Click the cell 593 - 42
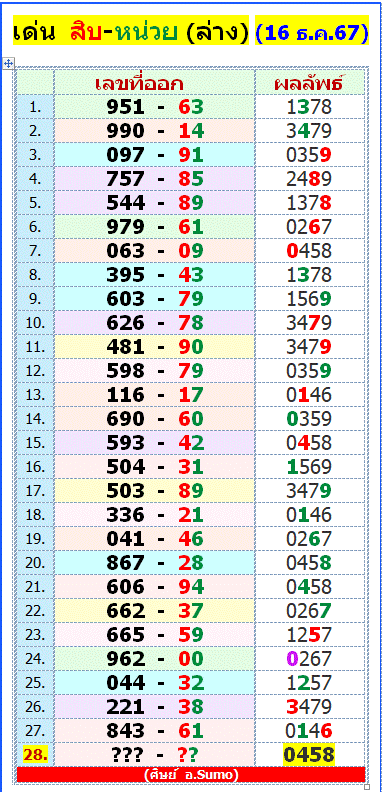 [x=154, y=442]
